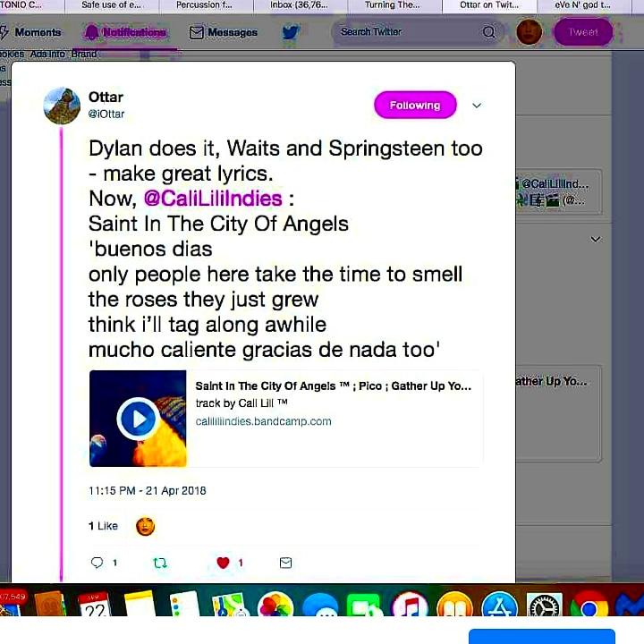Screen dimensions: 644x644
Task: Expand tweet options chevron beside Following
Action: (x=477, y=106)
